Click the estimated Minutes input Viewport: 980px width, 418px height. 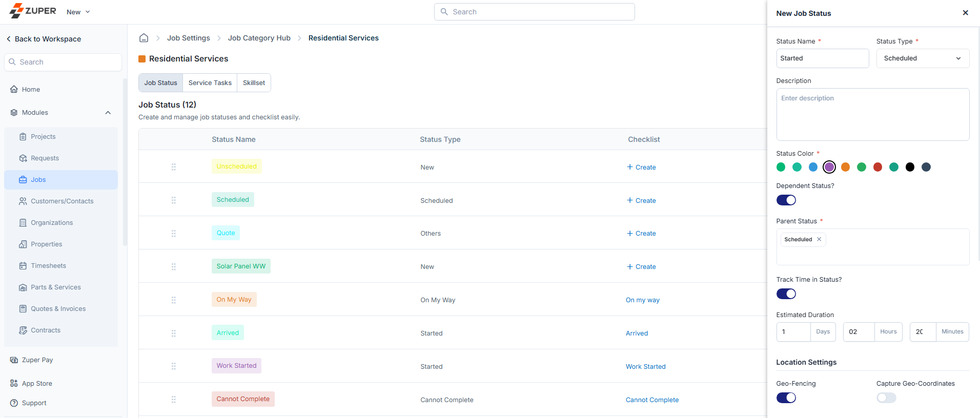[x=923, y=332]
